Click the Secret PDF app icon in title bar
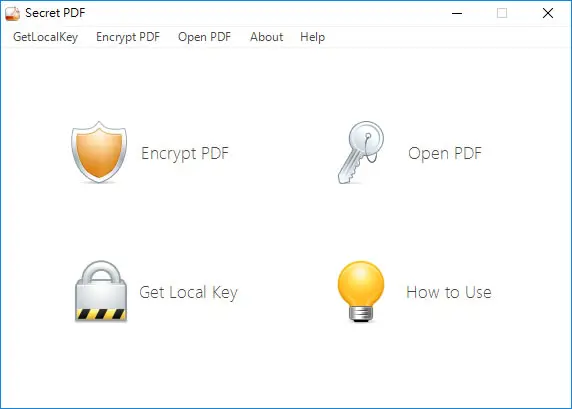The width and height of the screenshot is (572, 409). tap(12, 13)
